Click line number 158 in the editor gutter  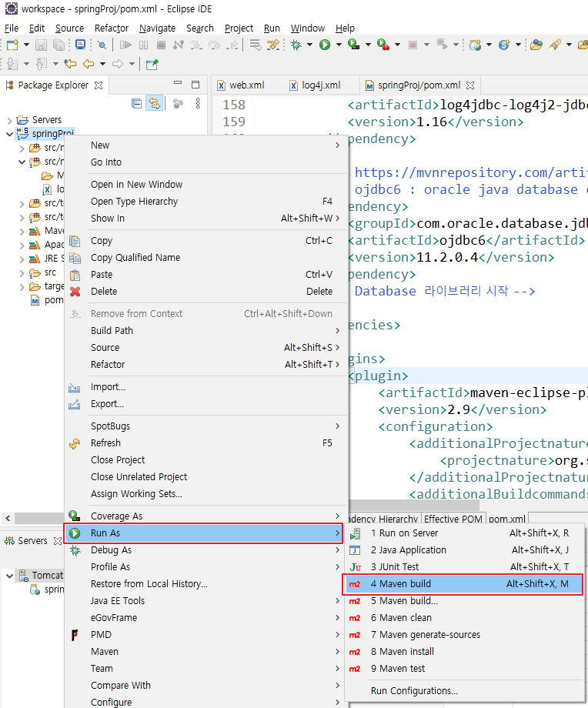pyautogui.click(x=233, y=105)
